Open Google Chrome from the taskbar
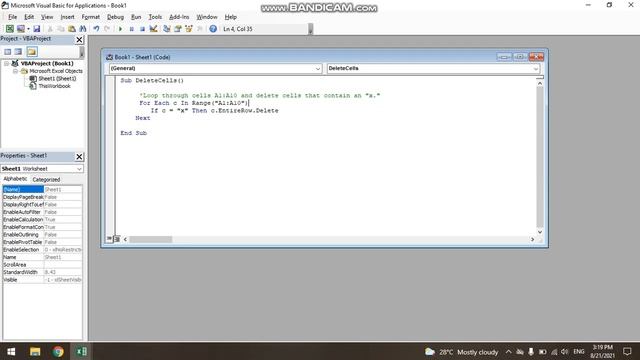Screen dimensions: 640x360 click(58, 351)
